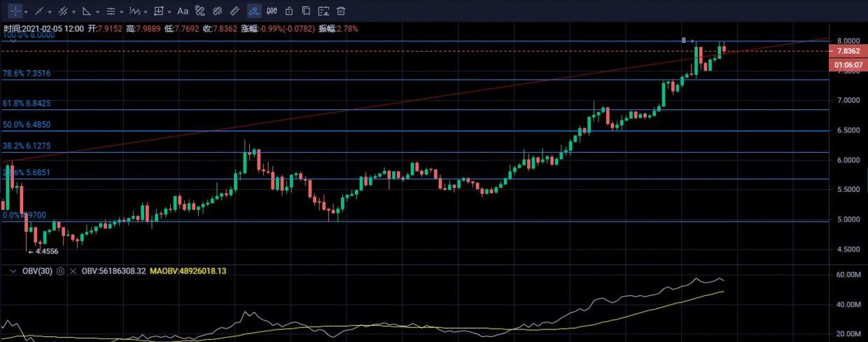Click the link drawings chain icon
The width and height of the screenshot is (868, 342).
pos(217,11)
